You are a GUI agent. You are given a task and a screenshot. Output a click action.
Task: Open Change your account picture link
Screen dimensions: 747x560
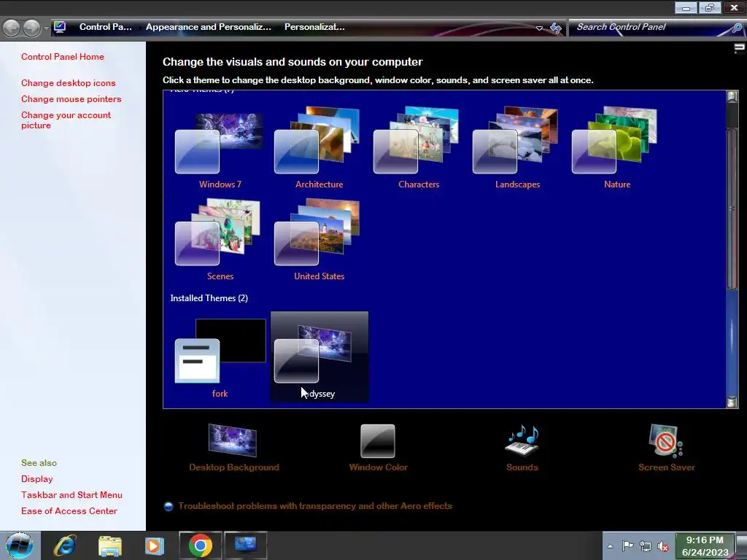(x=66, y=120)
